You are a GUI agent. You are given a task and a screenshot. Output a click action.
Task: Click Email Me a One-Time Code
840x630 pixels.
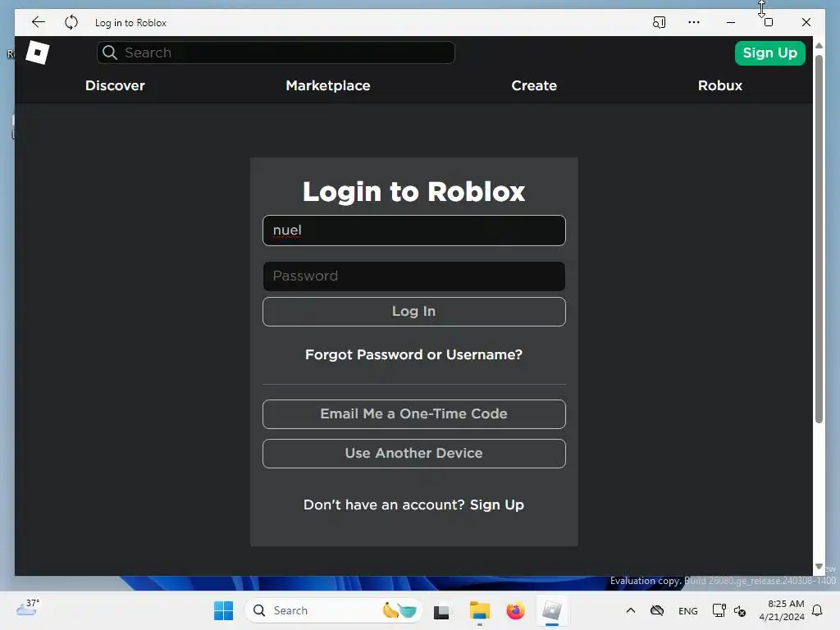coord(414,414)
